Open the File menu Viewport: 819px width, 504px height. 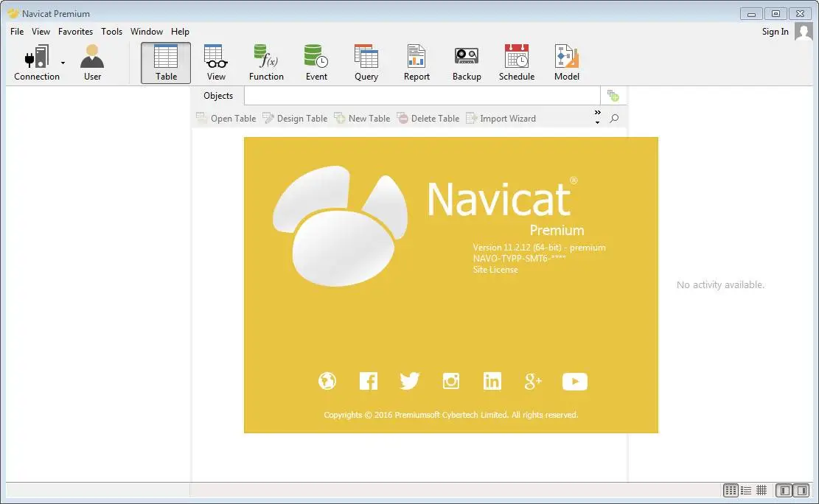coord(17,32)
